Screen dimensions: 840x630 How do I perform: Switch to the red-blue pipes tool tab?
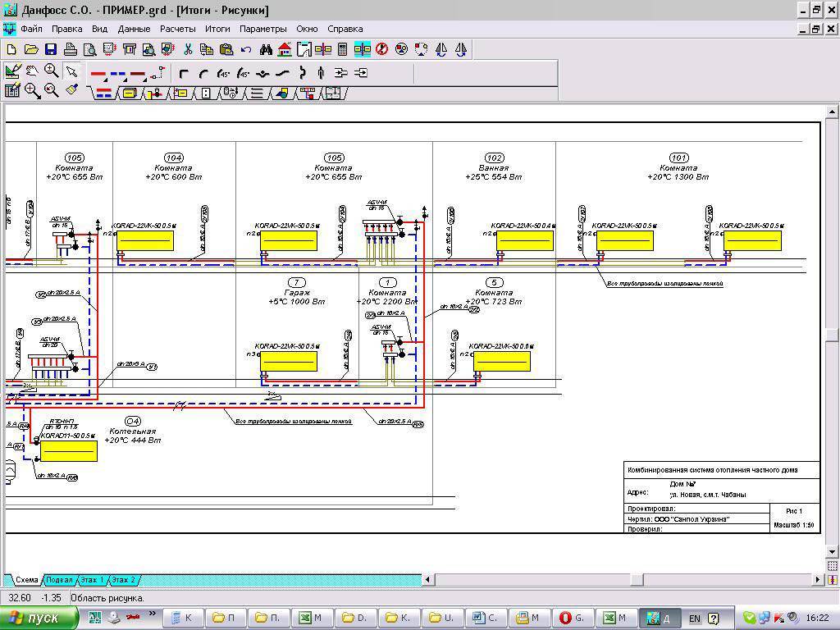[x=104, y=94]
